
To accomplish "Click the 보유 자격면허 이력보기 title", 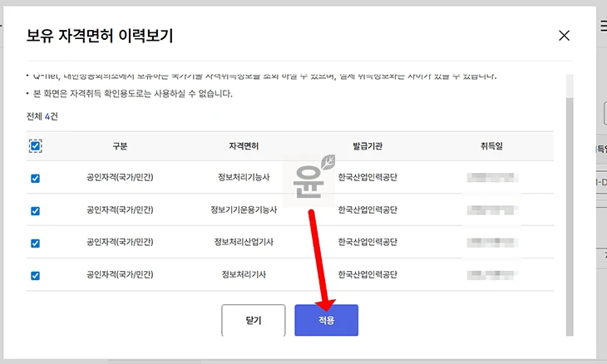I will point(100,36).
